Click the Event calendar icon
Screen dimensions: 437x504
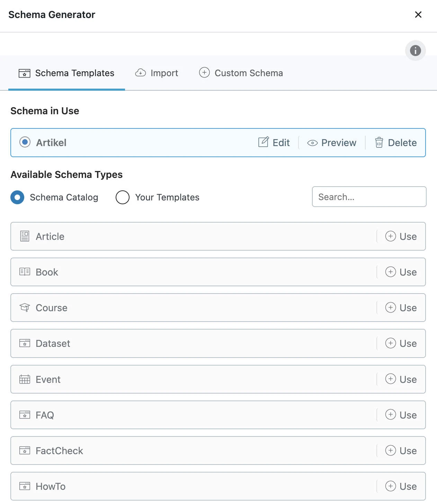tap(25, 379)
